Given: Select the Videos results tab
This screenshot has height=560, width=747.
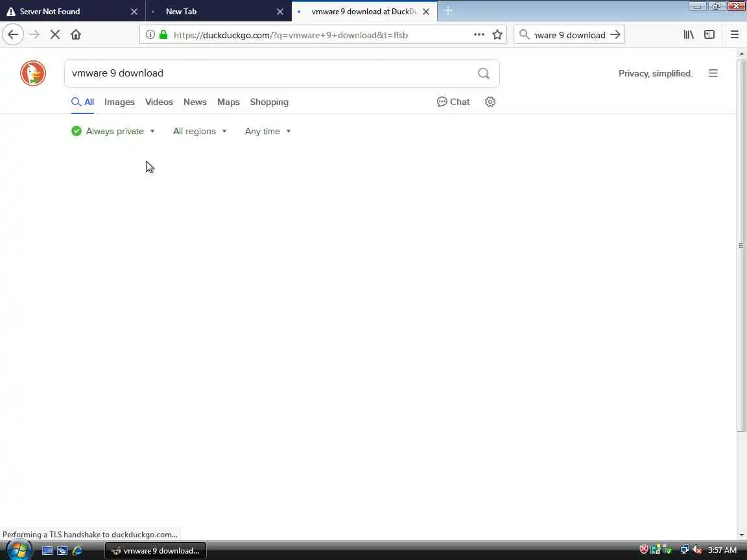Looking at the screenshot, I should (159, 102).
